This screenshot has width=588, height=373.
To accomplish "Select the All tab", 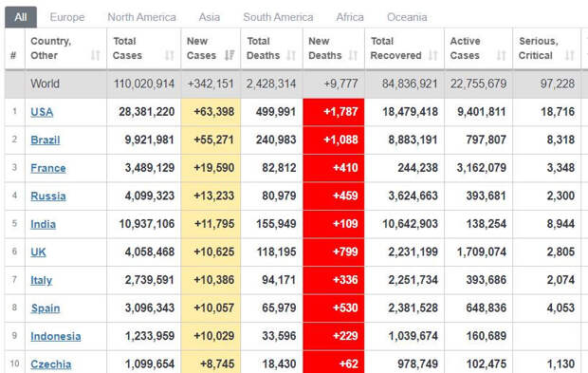I will coord(21,17).
